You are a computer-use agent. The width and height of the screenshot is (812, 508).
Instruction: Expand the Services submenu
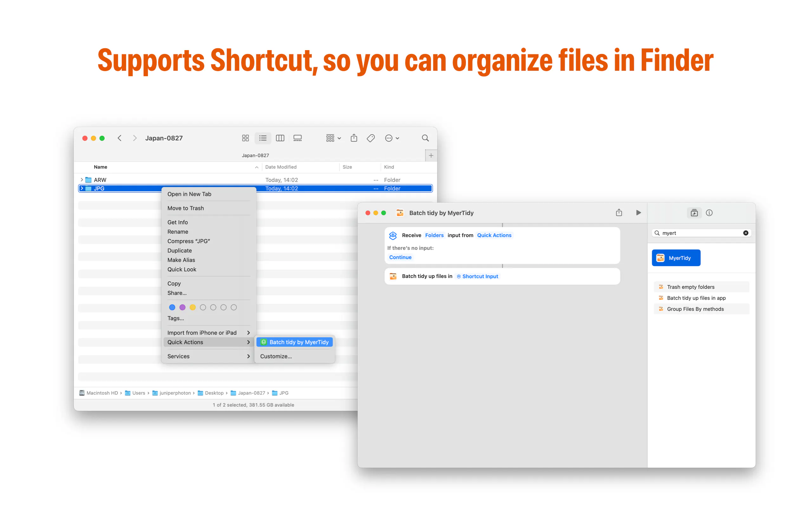tap(209, 356)
